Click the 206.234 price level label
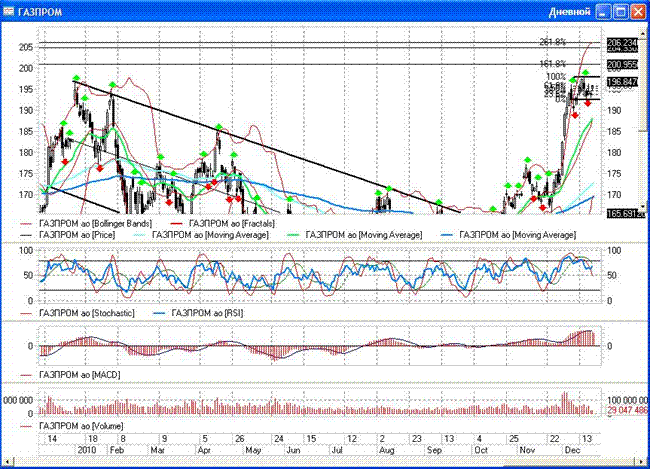 tap(622, 43)
